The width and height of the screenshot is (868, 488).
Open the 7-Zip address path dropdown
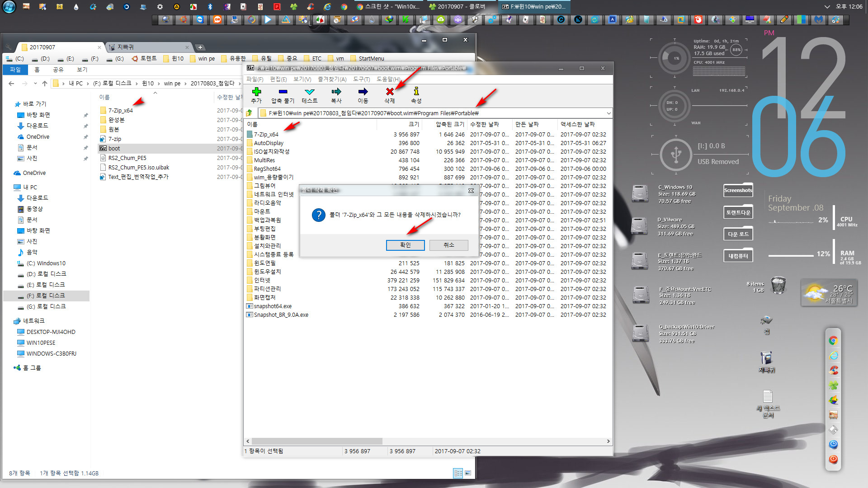tap(609, 113)
